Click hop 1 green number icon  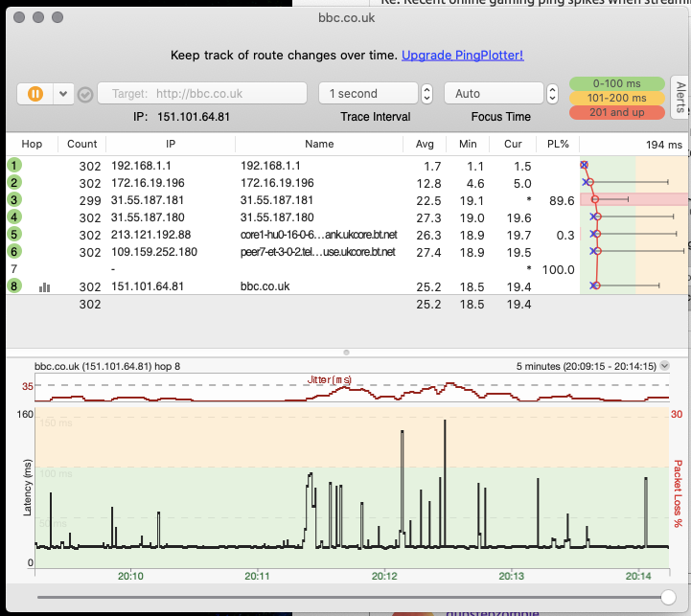[x=14, y=165]
